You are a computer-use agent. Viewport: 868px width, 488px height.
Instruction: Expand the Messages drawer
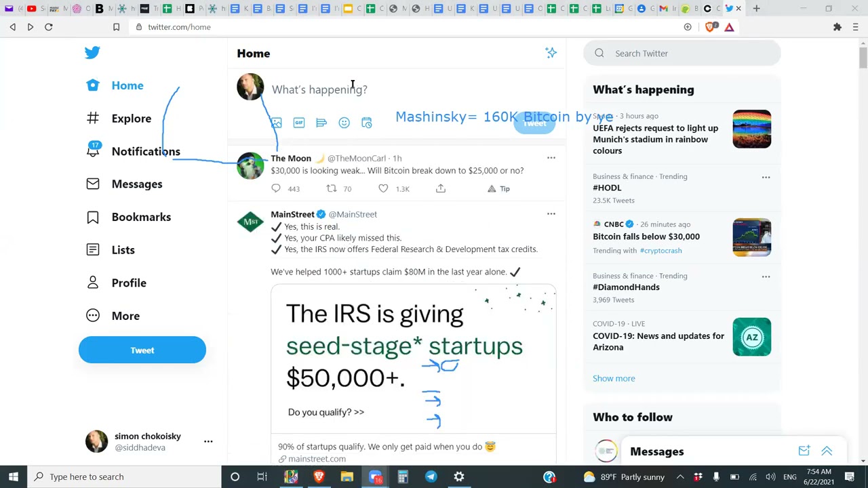point(827,451)
